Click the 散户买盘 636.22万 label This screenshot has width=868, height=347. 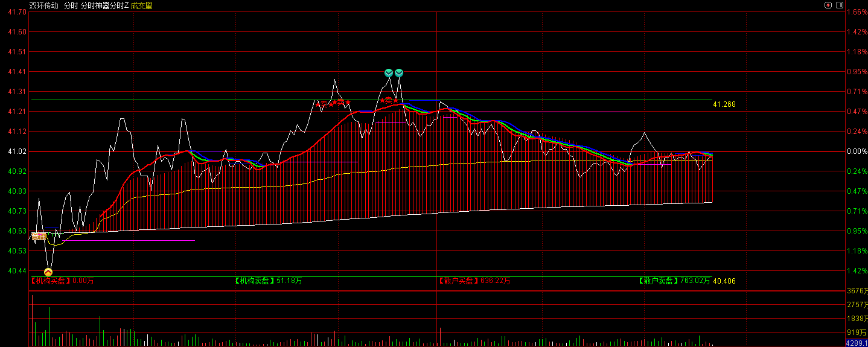[x=474, y=281]
